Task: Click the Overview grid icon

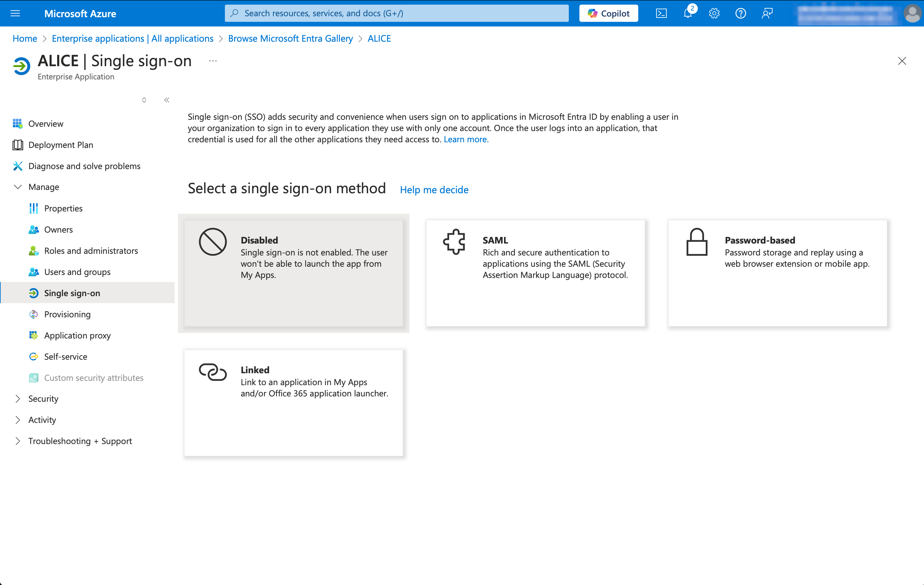Action: [18, 124]
